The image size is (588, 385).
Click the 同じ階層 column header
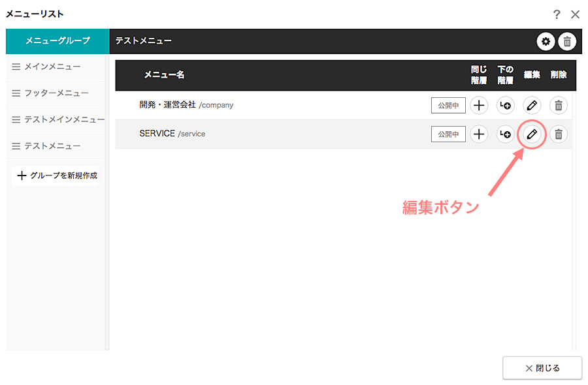[x=479, y=75]
